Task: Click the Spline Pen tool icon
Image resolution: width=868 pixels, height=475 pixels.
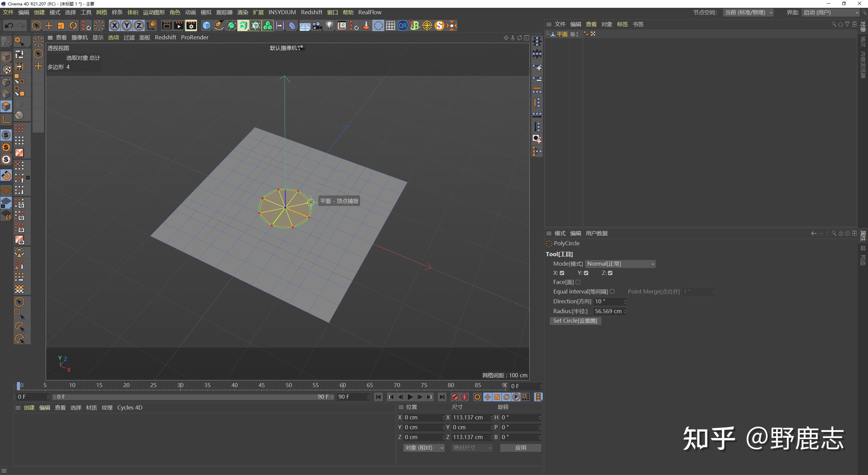Action: point(219,25)
